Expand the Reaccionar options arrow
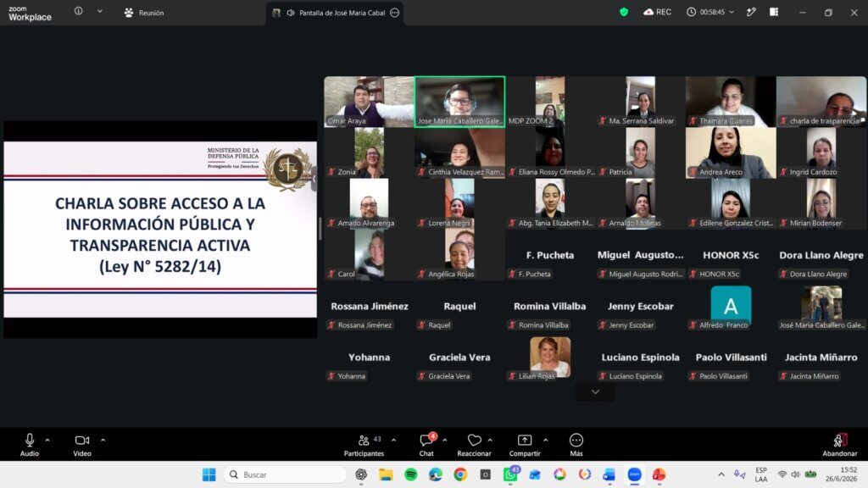868x488 pixels. [x=490, y=441]
